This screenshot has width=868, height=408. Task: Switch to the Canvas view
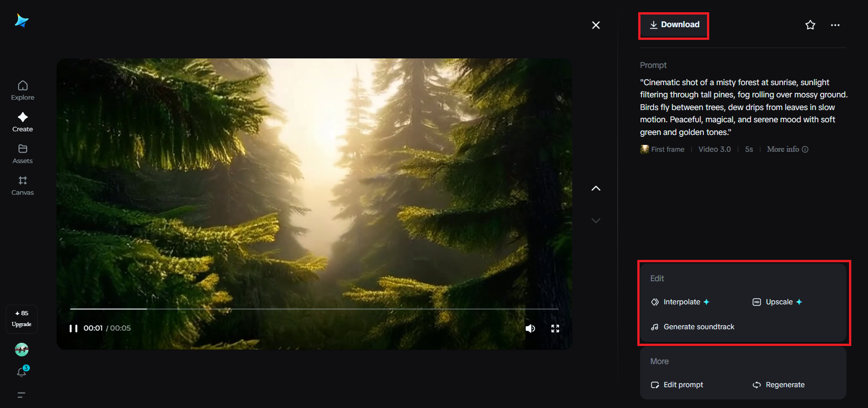click(x=22, y=185)
